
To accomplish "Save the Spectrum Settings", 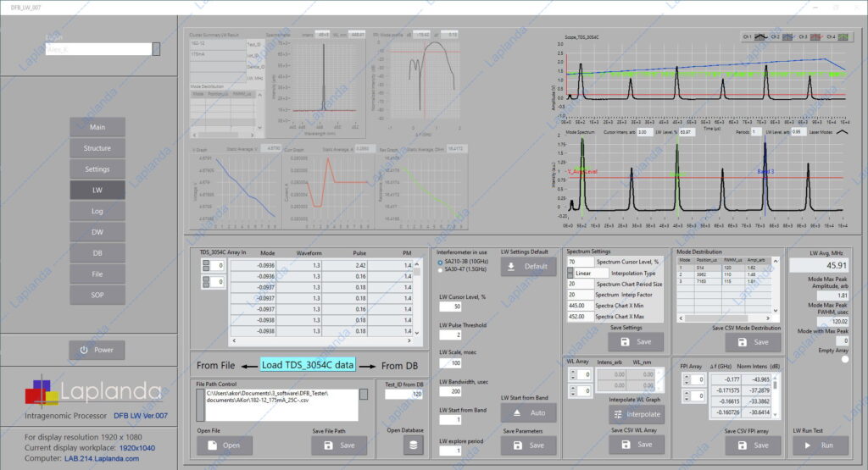I will coord(636,341).
